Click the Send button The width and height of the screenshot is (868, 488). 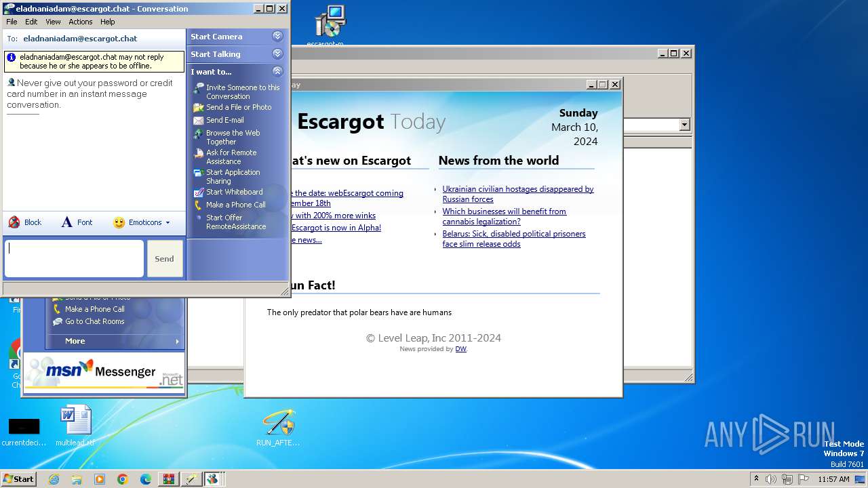coord(165,259)
